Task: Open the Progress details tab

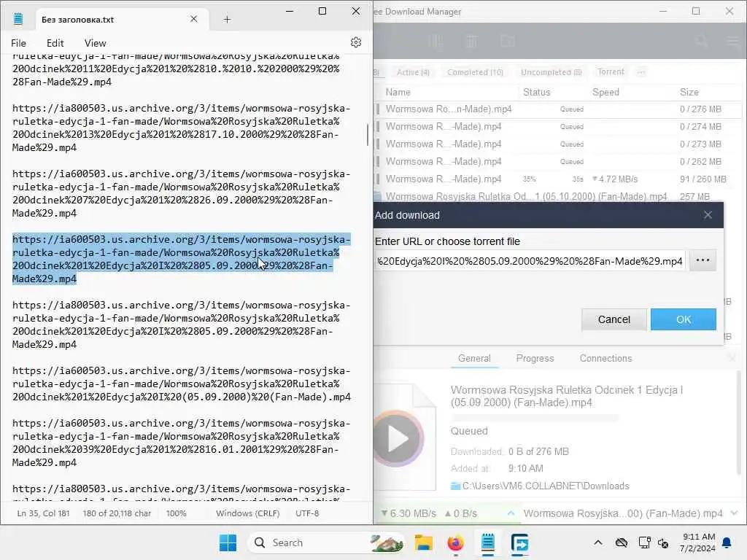Action: pyautogui.click(x=535, y=358)
